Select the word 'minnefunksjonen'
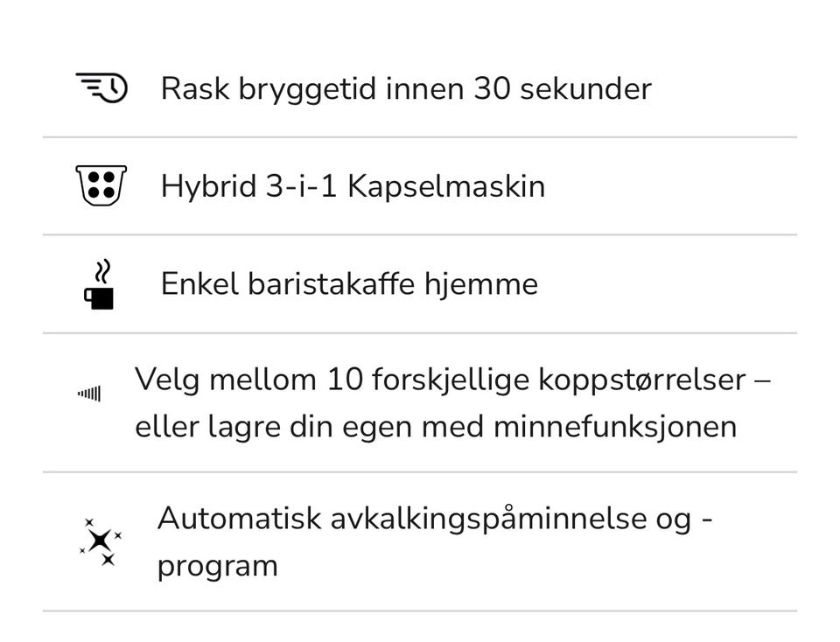 [x=615, y=427]
